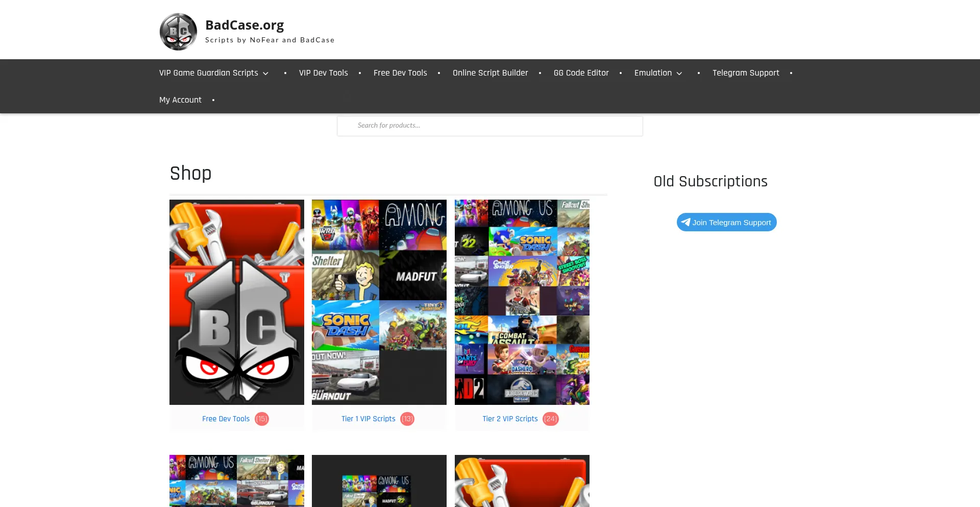Click the (24) badge beside Tier 2 VIP Scripts

[551, 418]
